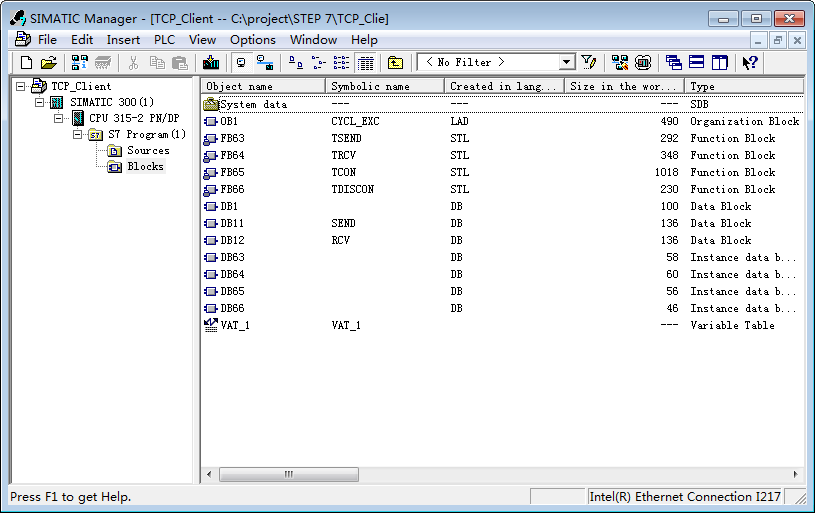Restore the inner project window
This screenshot has width=815, height=513.
tap(778, 40)
